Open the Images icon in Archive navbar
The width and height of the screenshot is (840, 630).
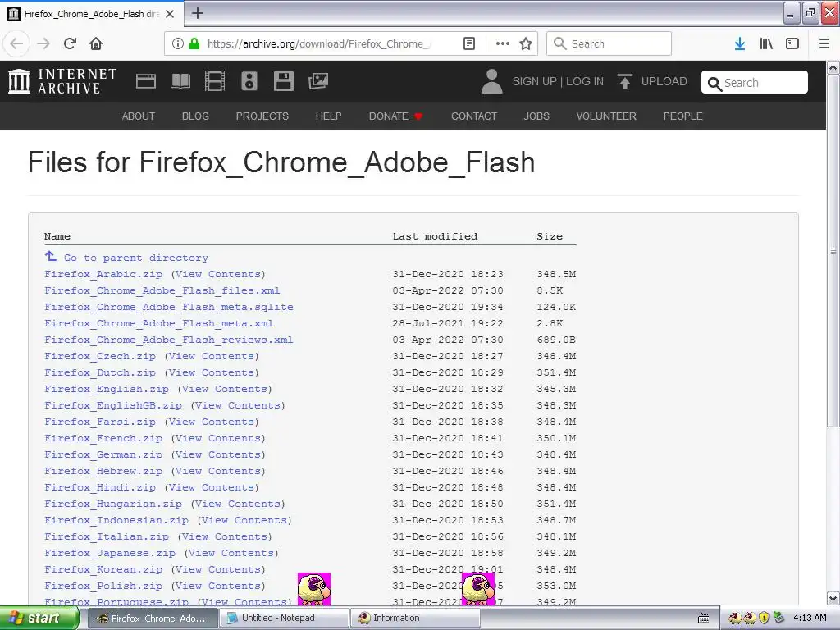318,81
